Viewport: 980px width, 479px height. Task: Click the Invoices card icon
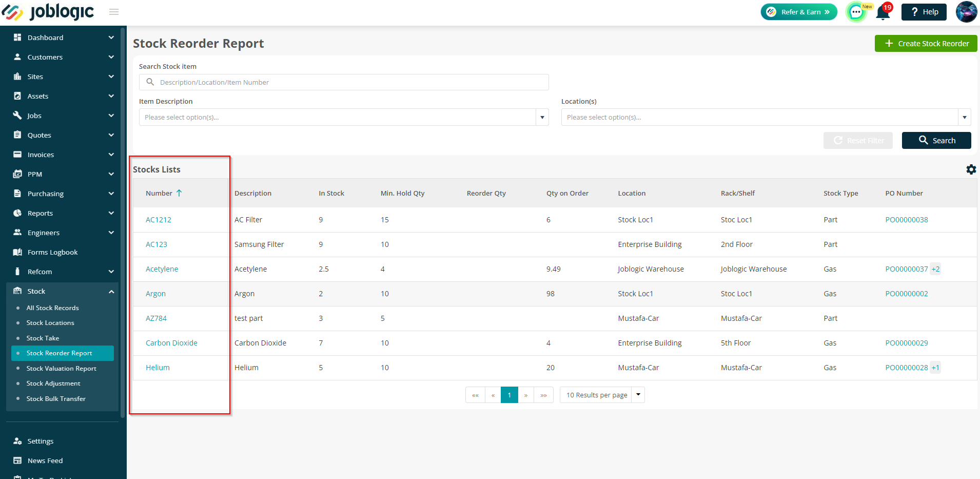click(17, 155)
